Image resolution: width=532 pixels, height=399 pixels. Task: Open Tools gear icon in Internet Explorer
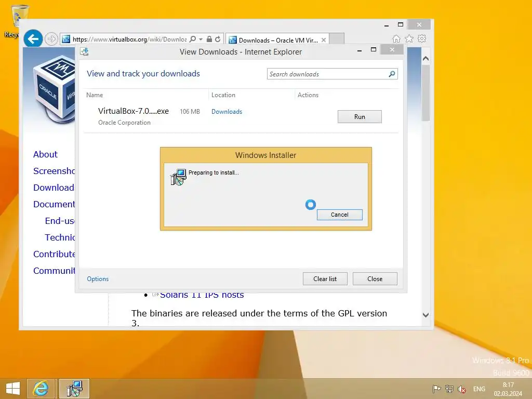pos(422,38)
